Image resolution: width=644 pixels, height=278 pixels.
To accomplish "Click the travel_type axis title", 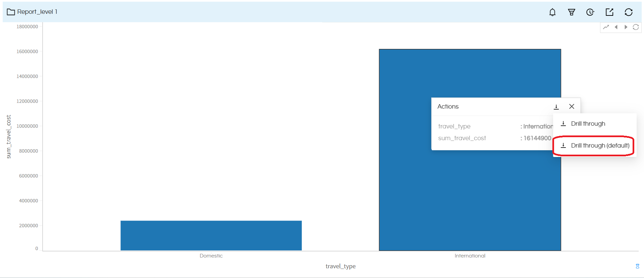I will point(341,266).
